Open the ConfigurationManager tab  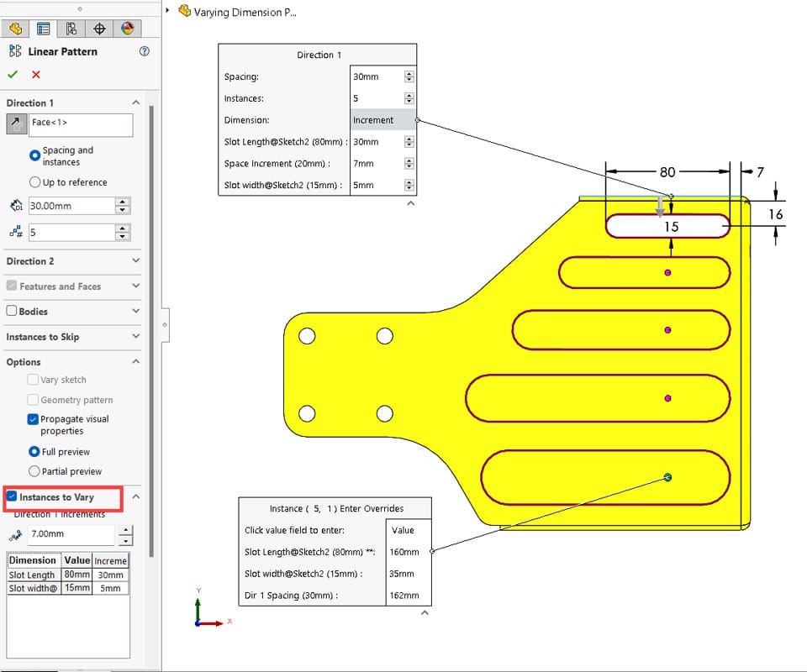[x=71, y=29]
